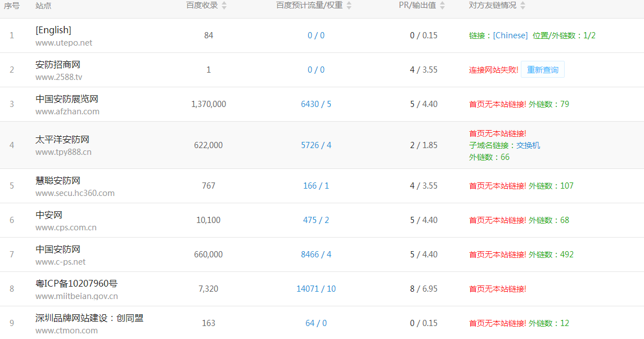Viewport: 644px width, 339px height.
Task: Click the 序号 column header
Action: pyautogui.click(x=12, y=6)
